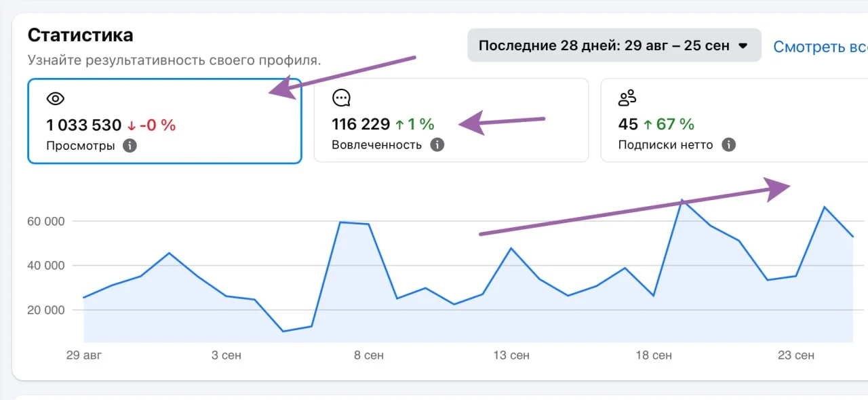Viewport: 868px width, 400px height.
Task: Click the '8 сен' date axis label
Action: 369,355
